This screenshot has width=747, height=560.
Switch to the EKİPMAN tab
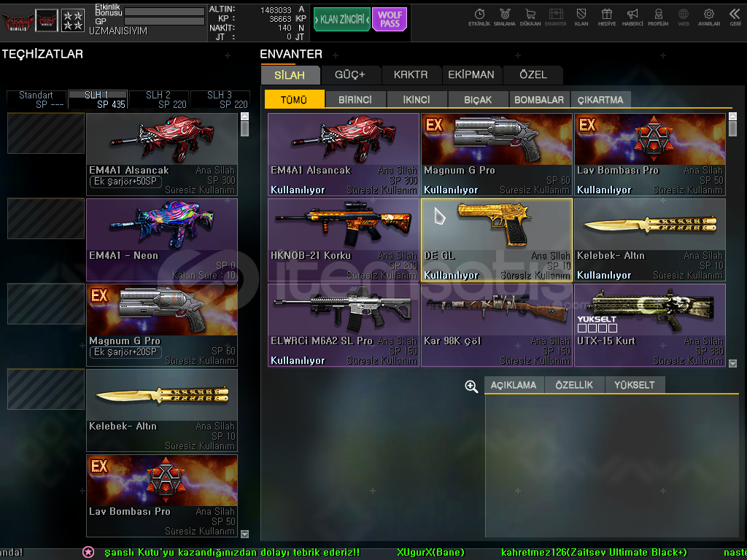(x=471, y=74)
